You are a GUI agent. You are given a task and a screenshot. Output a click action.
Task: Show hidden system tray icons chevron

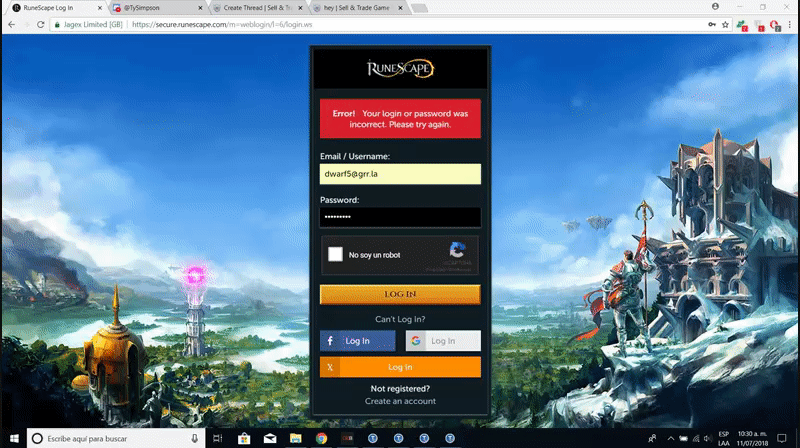point(671,438)
